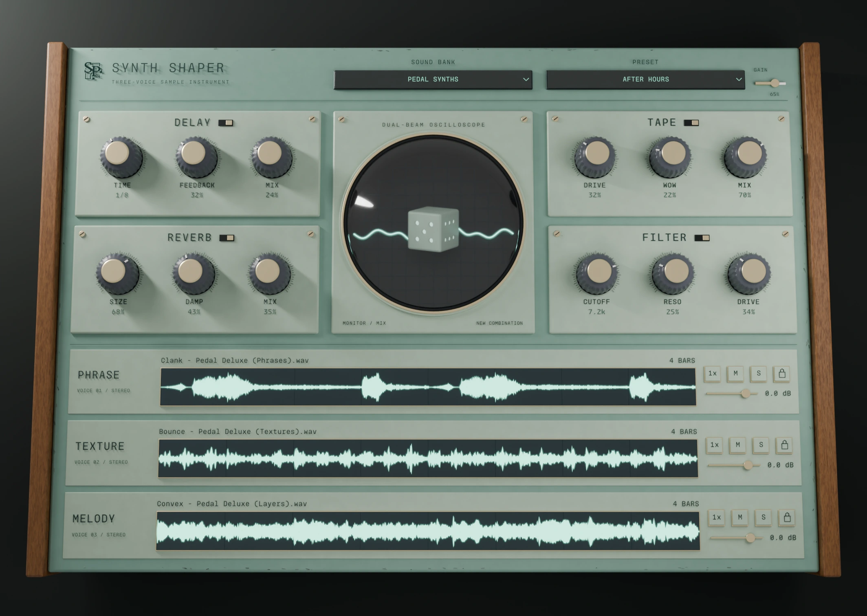Click the 1x speed button for Texture
The image size is (867, 616).
[x=715, y=445]
